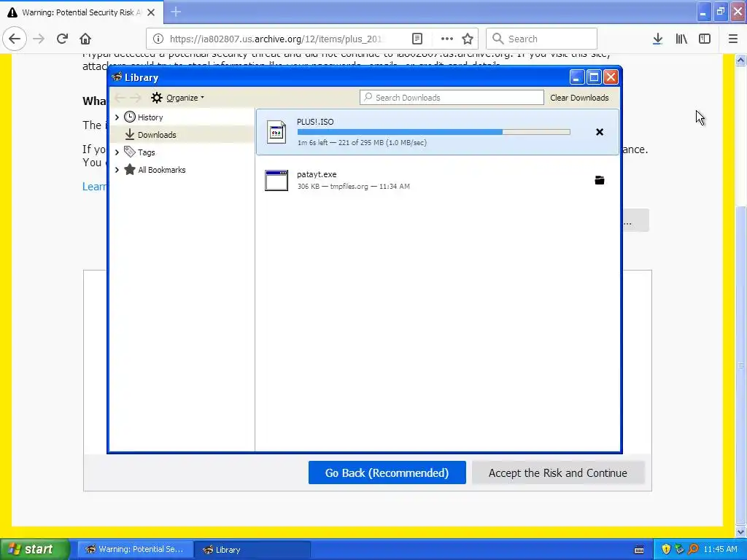Open the page actions three-dot menu
The width and height of the screenshot is (747, 560).
[x=446, y=39]
